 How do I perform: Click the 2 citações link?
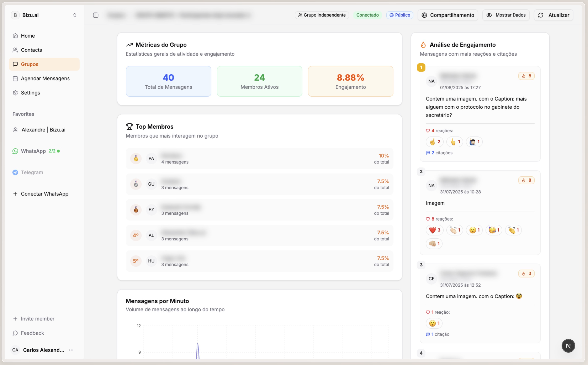pos(439,153)
